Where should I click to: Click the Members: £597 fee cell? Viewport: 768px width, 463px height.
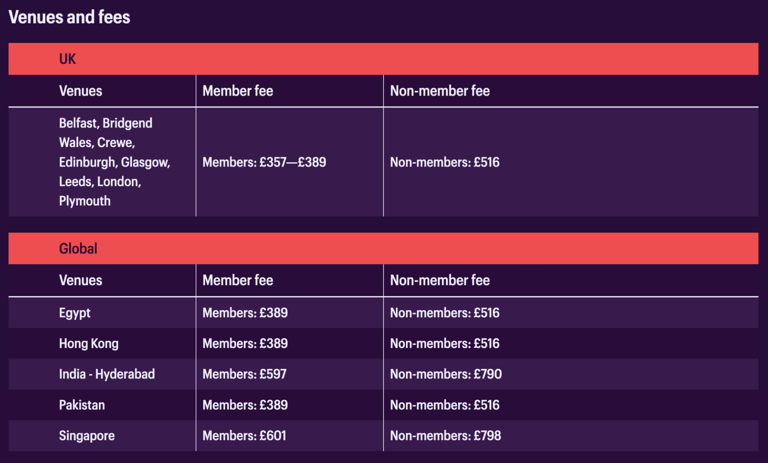coord(245,374)
